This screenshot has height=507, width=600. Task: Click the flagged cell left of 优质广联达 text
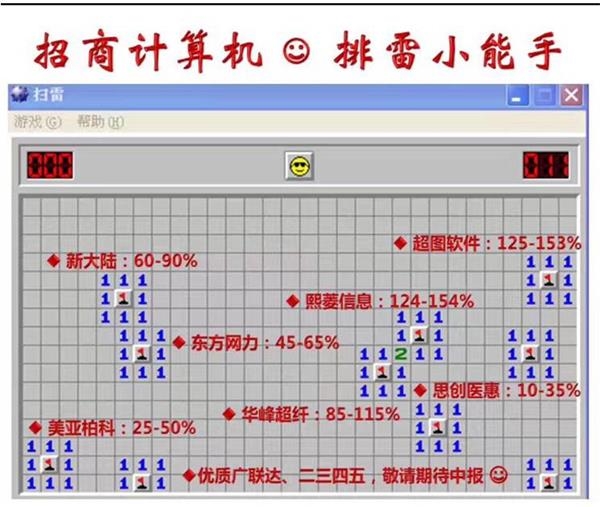[142, 483]
